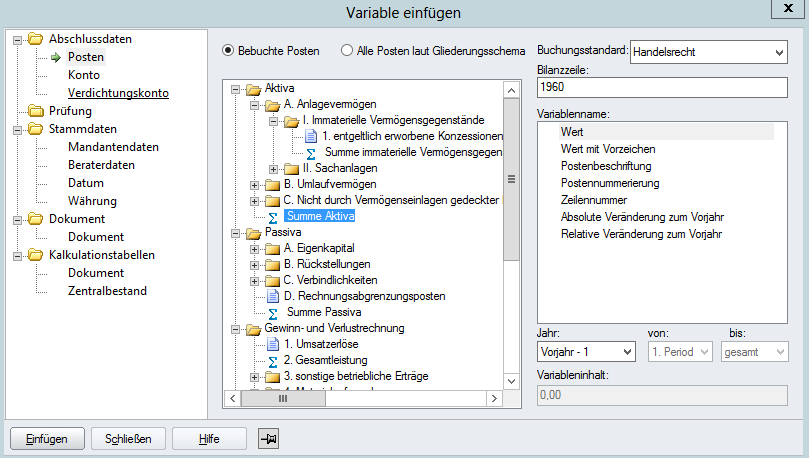Select variable name Relative Veränderung zum Vorjahr
The height and width of the screenshot is (458, 809).
tap(641, 234)
